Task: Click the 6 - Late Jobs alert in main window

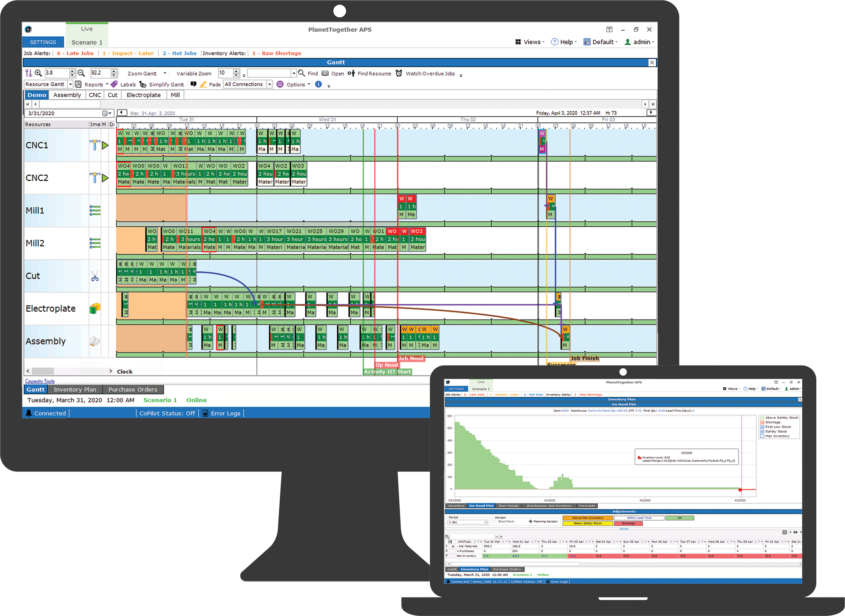Action: [x=75, y=53]
